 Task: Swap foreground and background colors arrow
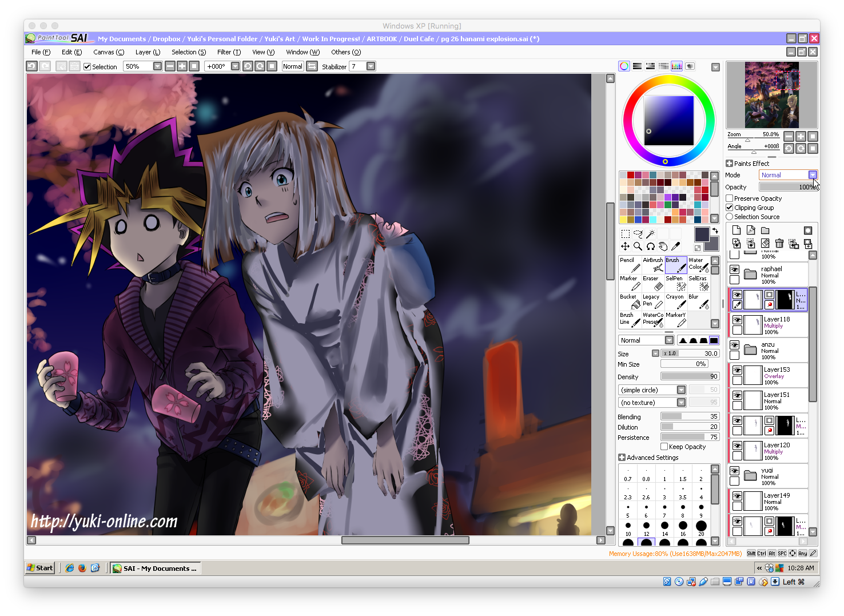click(x=715, y=230)
